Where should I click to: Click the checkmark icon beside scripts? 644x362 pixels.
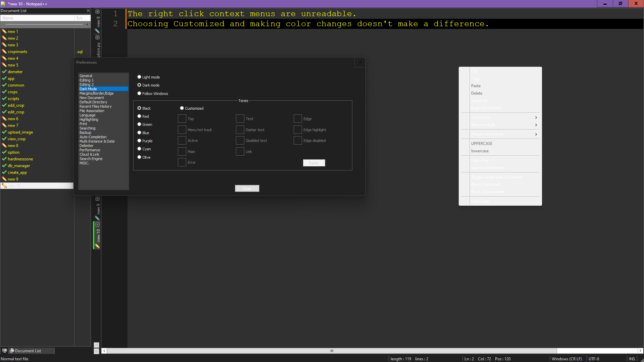(4, 98)
